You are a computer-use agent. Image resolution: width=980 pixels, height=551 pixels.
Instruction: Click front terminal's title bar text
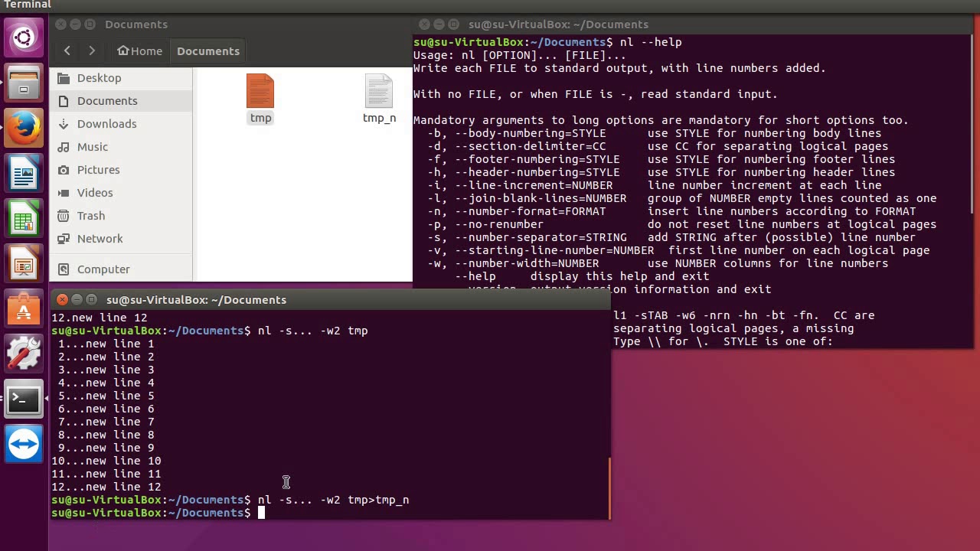(x=196, y=300)
